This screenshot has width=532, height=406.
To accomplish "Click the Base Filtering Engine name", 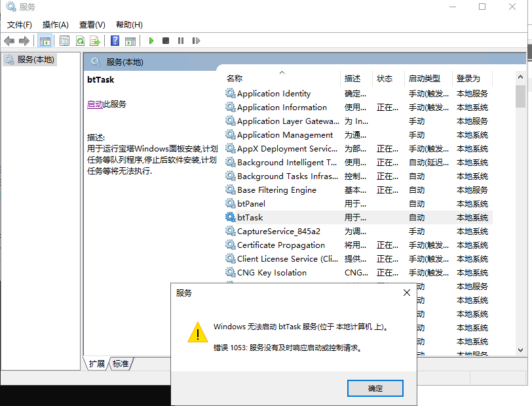I will pos(277,190).
